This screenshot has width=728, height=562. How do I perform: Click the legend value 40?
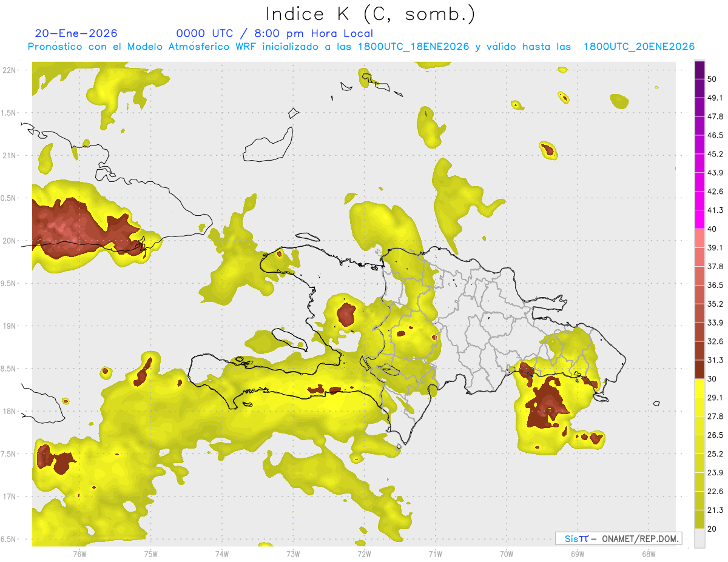713,229
